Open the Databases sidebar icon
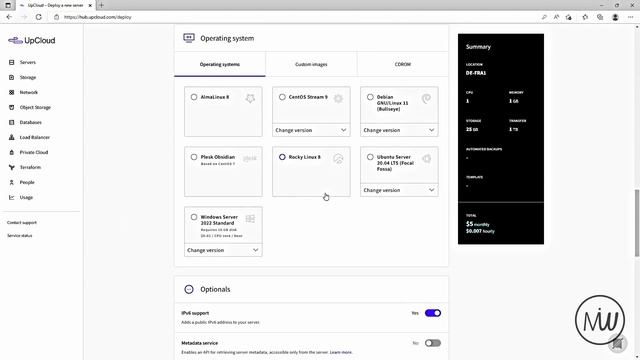This screenshot has width=640, height=360. [11, 122]
